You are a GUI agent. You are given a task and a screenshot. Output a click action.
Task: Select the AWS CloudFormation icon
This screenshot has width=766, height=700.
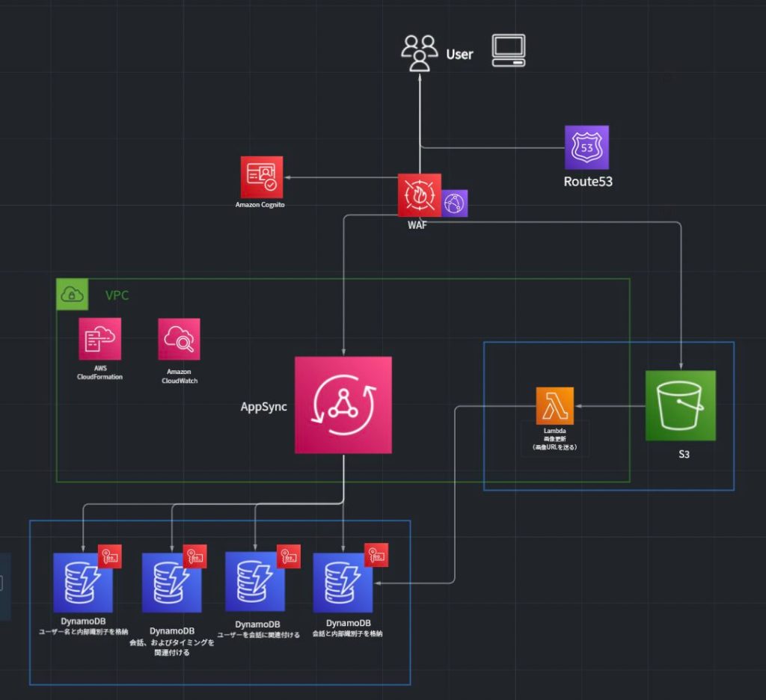100,339
